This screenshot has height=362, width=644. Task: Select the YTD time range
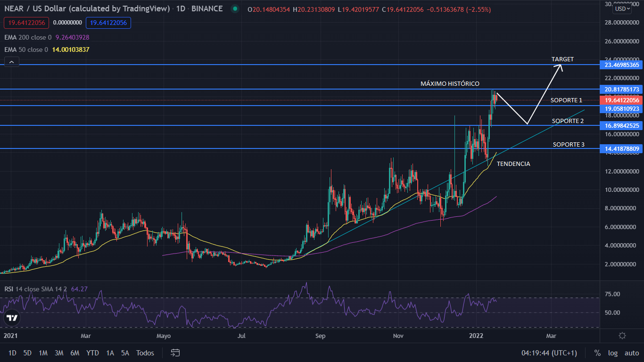pyautogui.click(x=93, y=353)
